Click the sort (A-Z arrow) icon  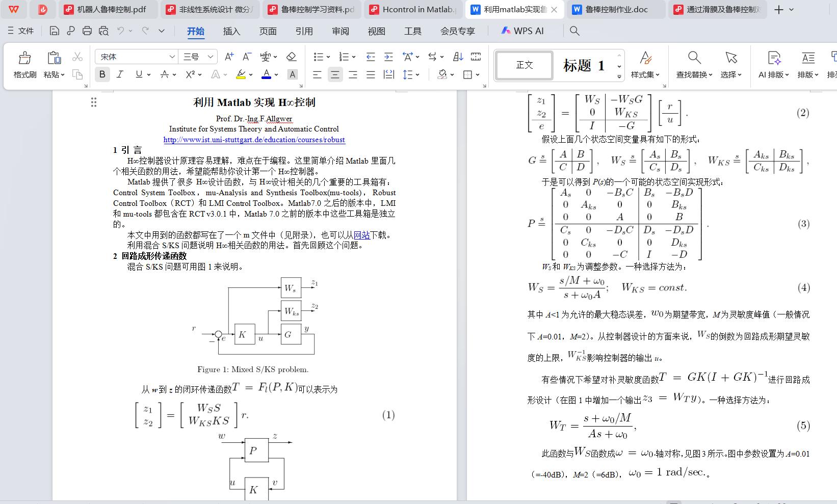(458, 57)
